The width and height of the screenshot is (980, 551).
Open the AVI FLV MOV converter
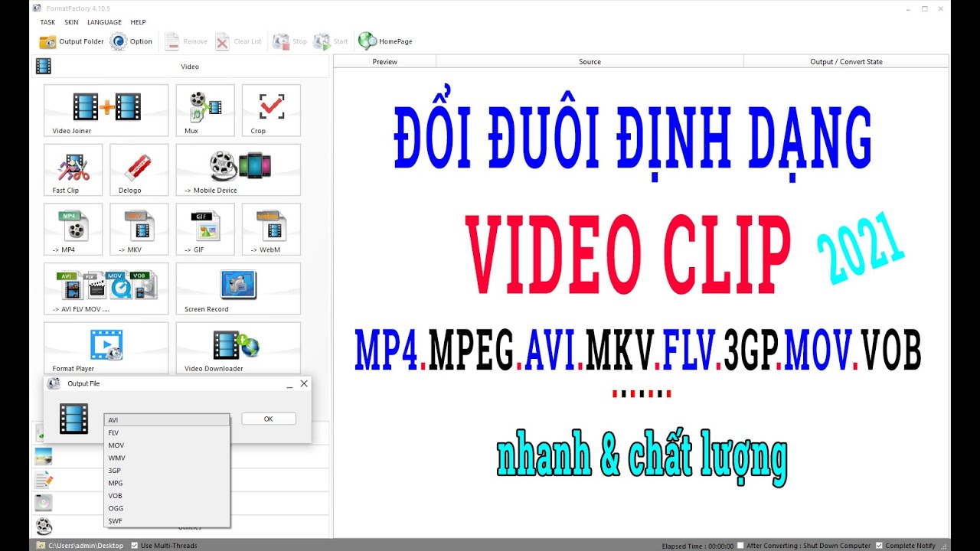(106, 289)
